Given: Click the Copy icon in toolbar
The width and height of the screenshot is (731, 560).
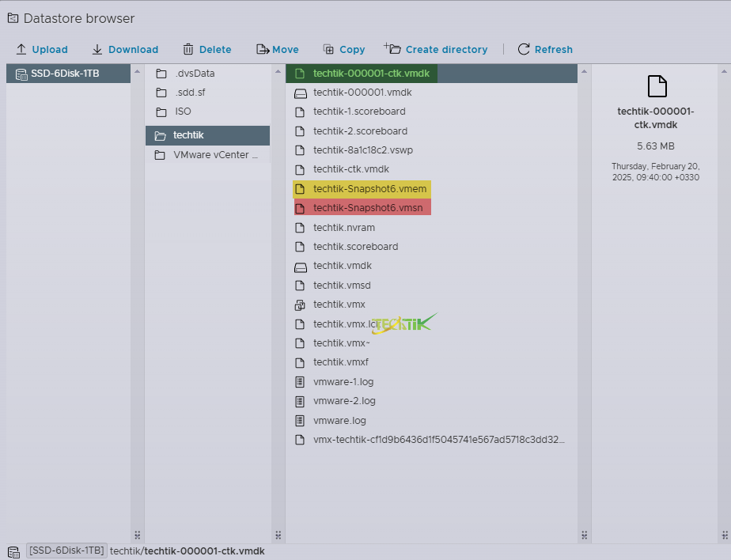Looking at the screenshot, I should click(x=328, y=49).
